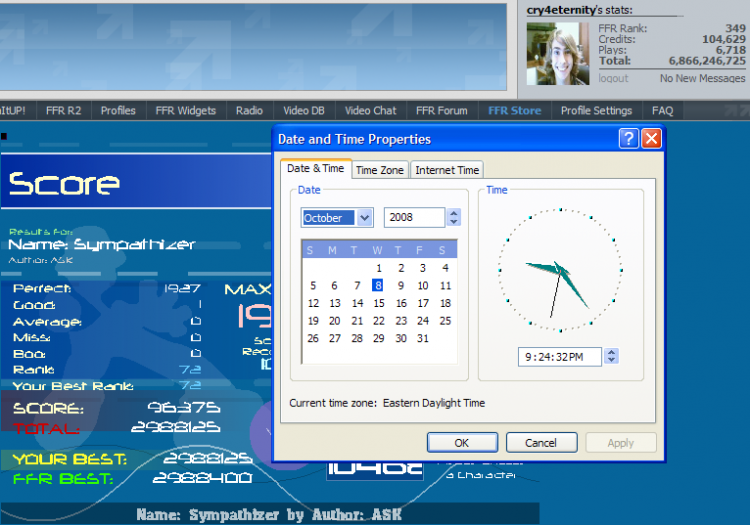750x525 pixels.
Task: Open the October month dropdown
Action: tap(364, 218)
